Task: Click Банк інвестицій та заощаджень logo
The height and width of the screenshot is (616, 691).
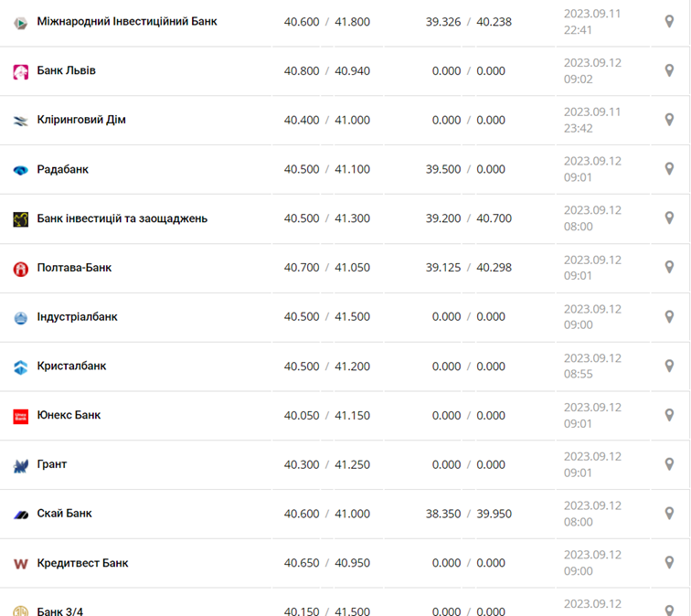Action: click(x=21, y=219)
